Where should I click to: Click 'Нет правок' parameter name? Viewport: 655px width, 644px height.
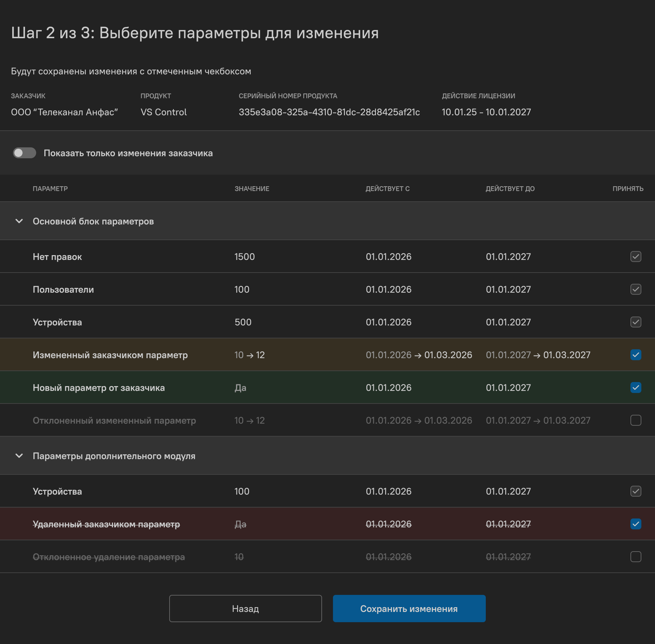click(57, 257)
